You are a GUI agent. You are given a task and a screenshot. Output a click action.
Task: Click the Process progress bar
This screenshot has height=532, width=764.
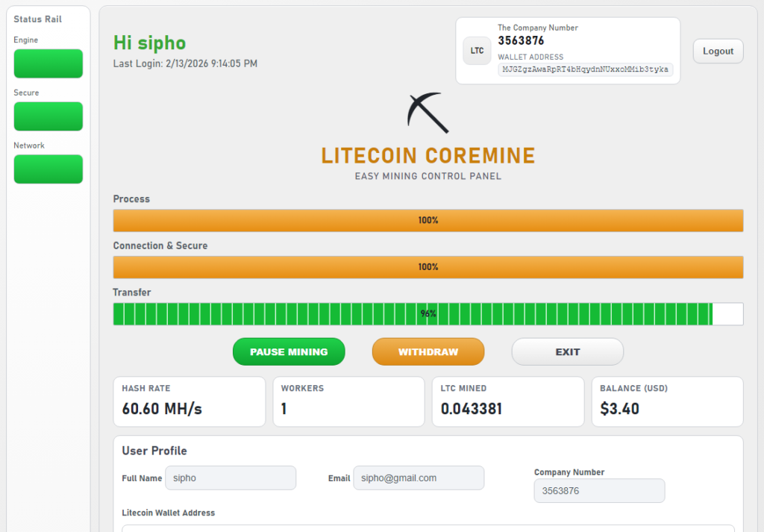428,221
